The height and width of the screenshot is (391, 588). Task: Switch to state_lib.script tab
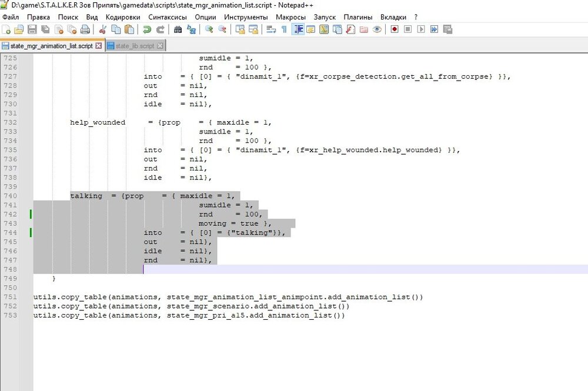(134, 46)
